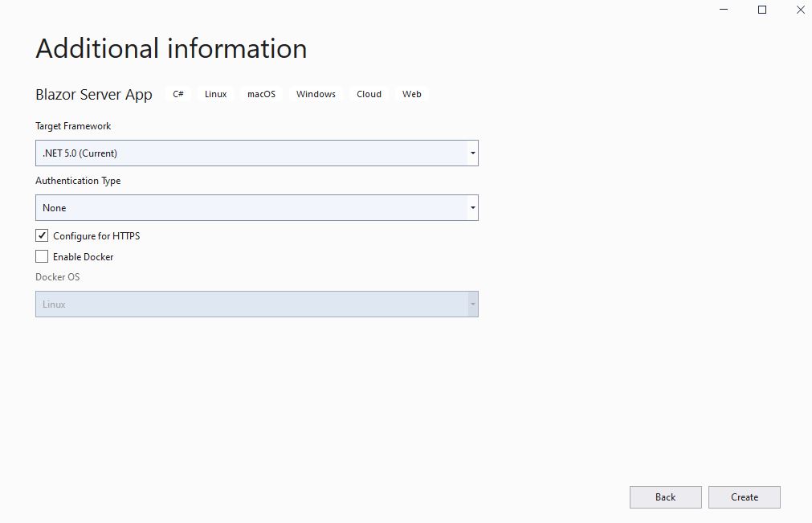Minimize the dialog window

[x=724, y=10]
